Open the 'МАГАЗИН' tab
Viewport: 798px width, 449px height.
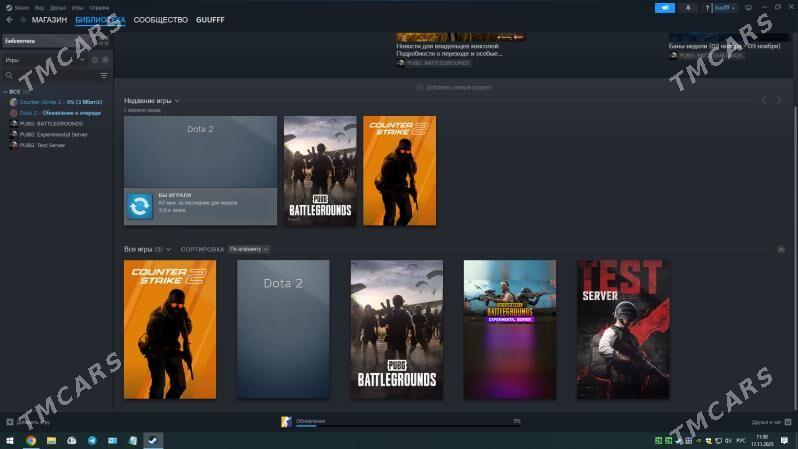[x=49, y=20]
